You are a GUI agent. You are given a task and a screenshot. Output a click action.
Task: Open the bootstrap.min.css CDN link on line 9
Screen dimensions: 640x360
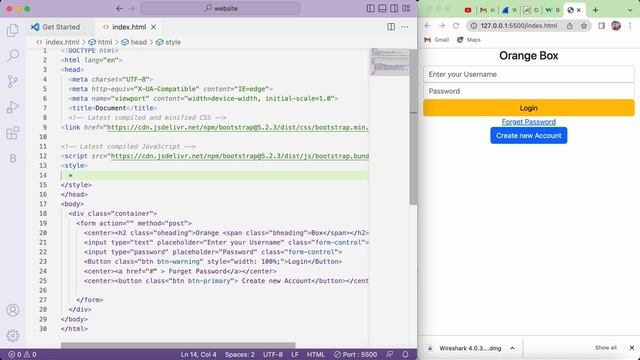point(237,127)
